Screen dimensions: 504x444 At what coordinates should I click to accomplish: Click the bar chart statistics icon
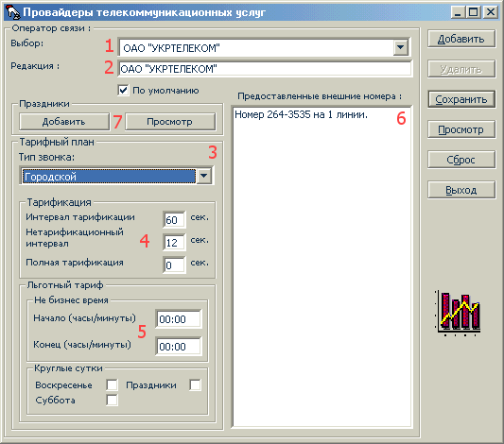pyautogui.click(x=459, y=314)
